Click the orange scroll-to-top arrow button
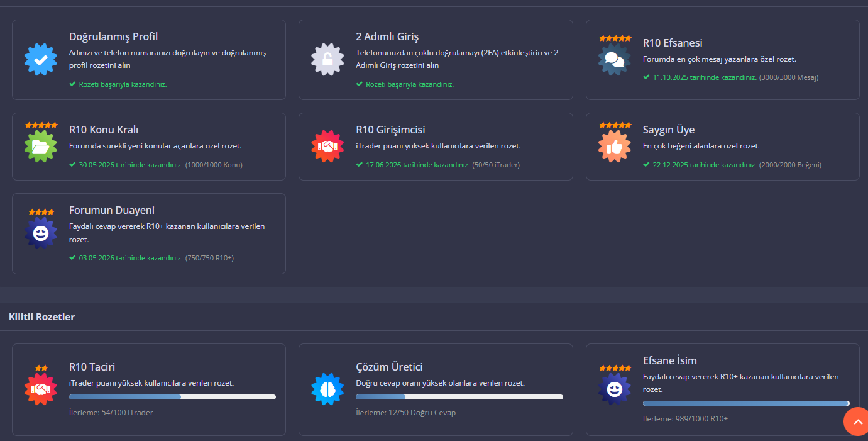868x441 pixels. (x=857, y=421)
